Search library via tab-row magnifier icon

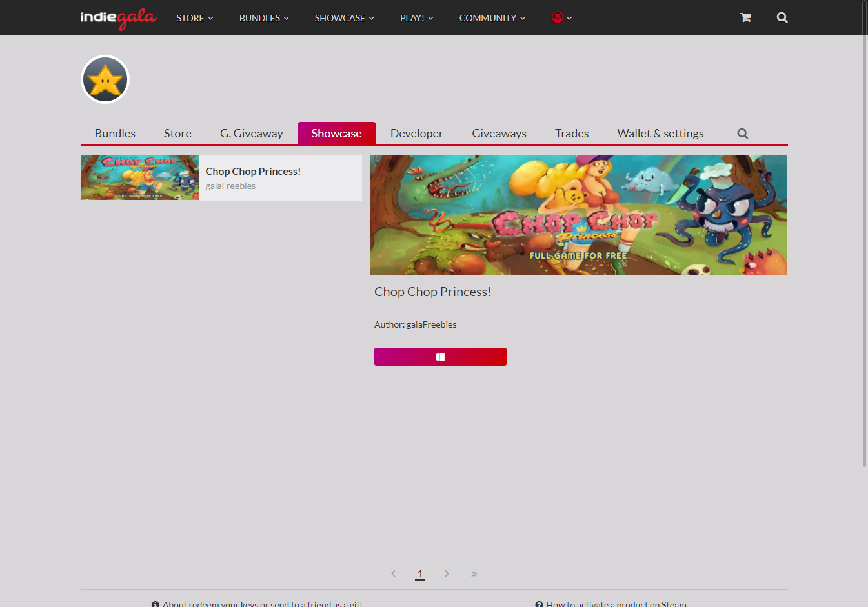coord(743,134)
